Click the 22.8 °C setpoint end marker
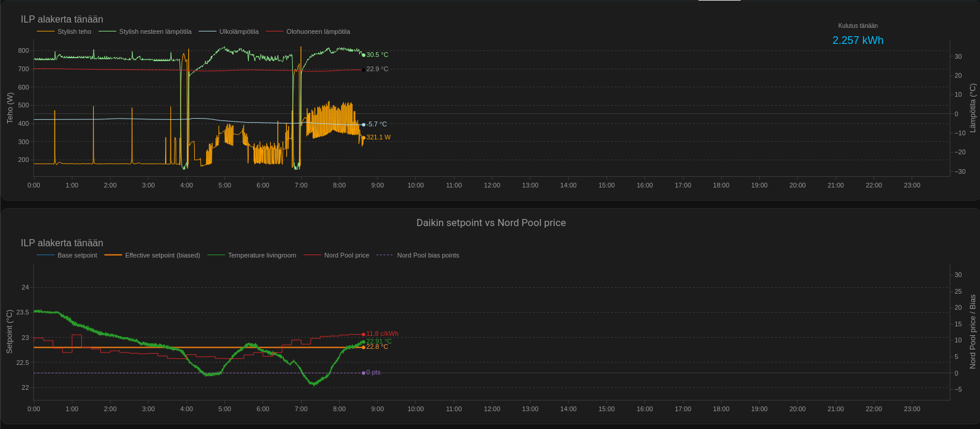980x429 pixels. (363, 347)
